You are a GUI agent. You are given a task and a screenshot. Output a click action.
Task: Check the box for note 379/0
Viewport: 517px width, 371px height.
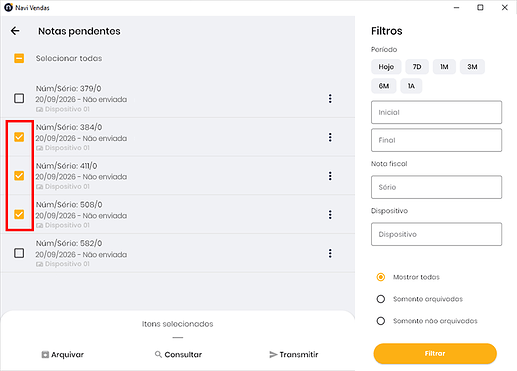(x=19, y=98)
